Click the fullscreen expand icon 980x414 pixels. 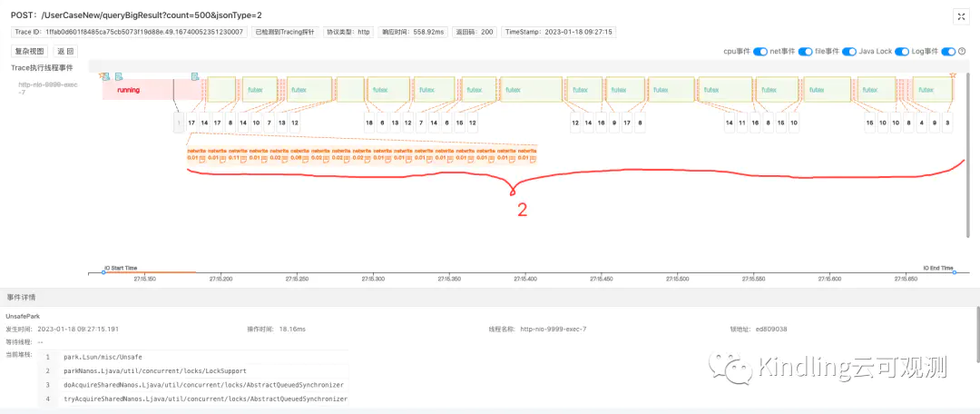[x=961, y=16]
